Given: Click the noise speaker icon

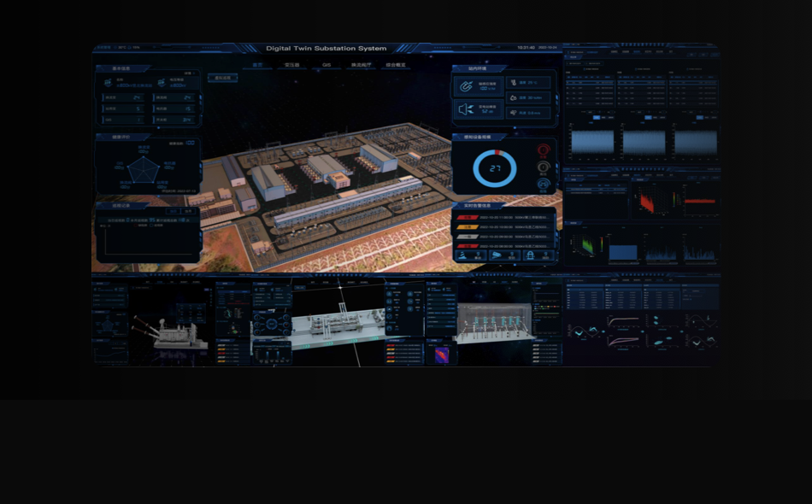Looking at the screenshot, I should coord(467,109).
